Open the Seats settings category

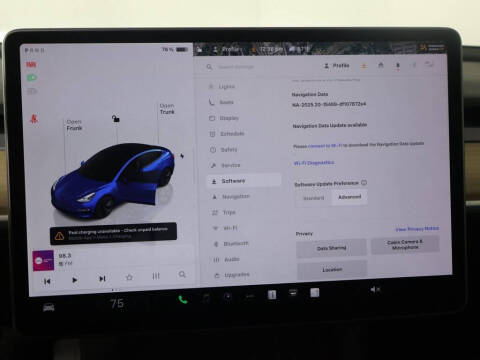point(226,102)
